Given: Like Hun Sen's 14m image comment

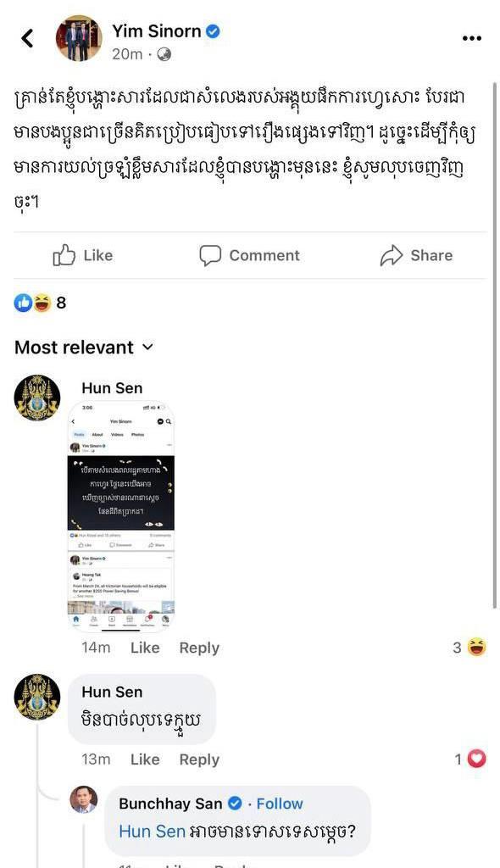Looking at the screenshot, I should point(145,648).
